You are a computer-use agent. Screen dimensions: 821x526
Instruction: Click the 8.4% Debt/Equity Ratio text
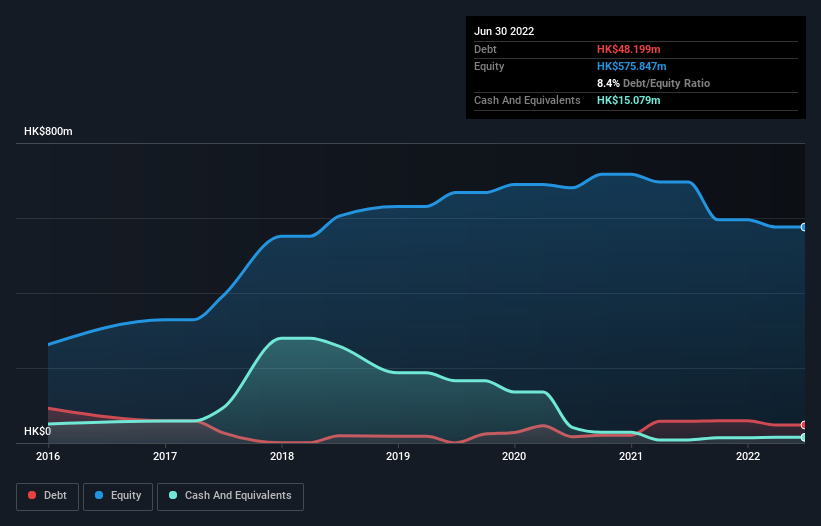click(x=653, y=83)
